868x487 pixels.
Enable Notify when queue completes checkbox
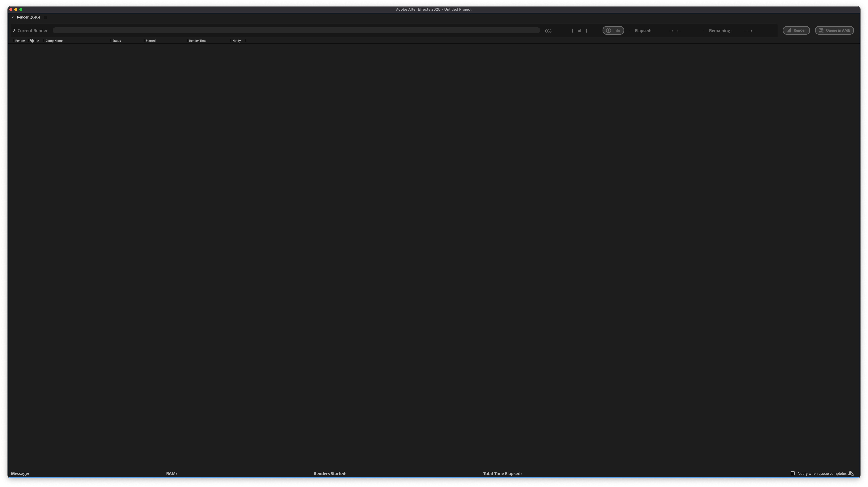click(x=793, y=473)
